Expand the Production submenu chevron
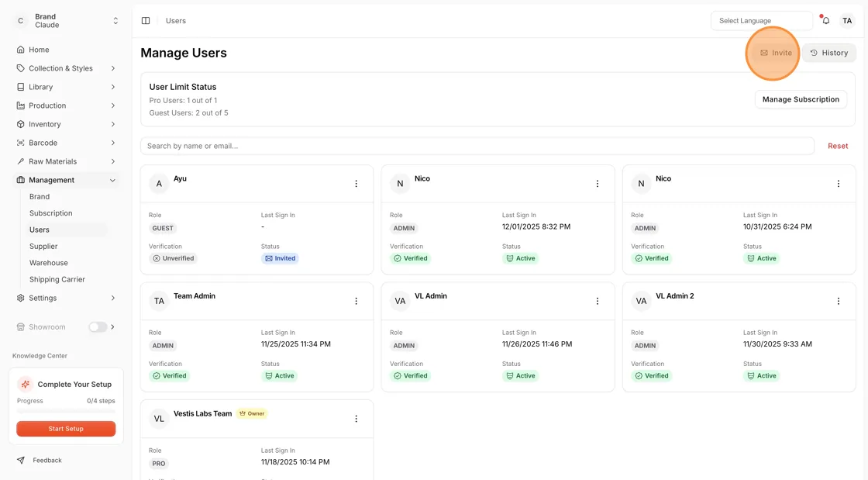Screen dimensions: 868x480 [x=113, y=105]
